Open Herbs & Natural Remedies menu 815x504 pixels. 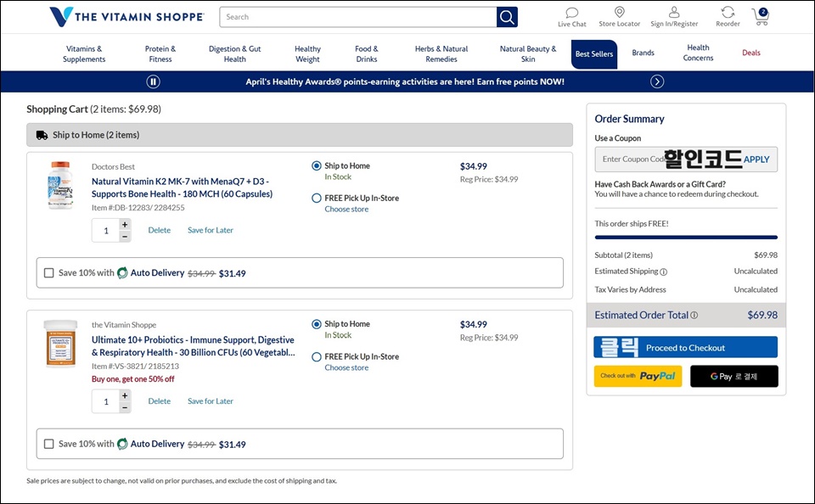[441, 53]
